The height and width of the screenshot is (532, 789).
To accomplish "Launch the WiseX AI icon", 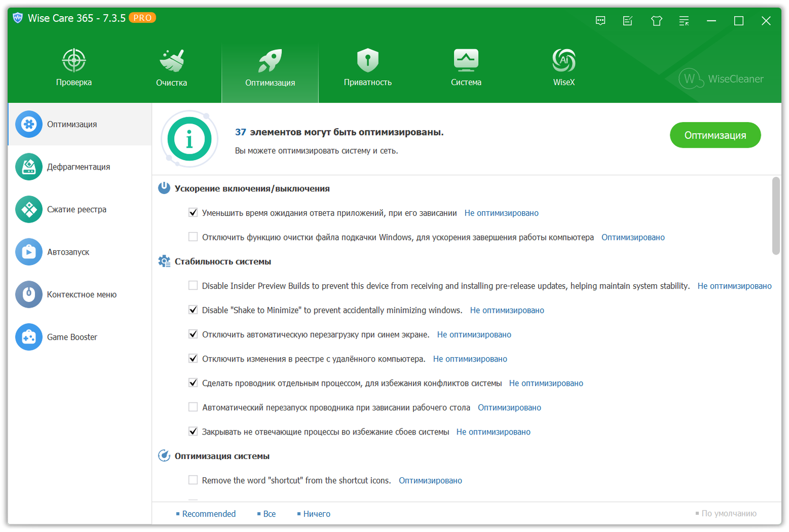I will click(564, 61).
